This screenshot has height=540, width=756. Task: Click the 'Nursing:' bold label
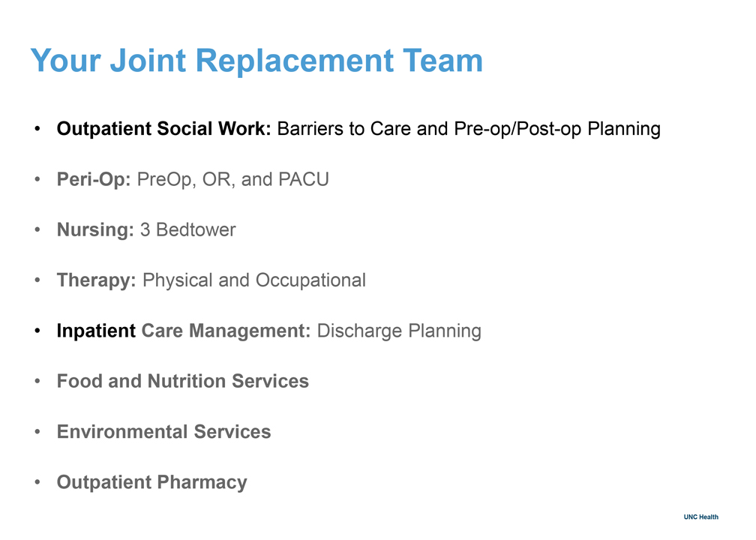pos(95,230)
